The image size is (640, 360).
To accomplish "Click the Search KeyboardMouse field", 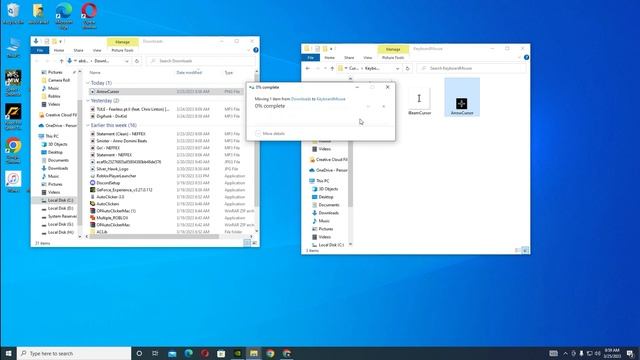I will 471,68.
